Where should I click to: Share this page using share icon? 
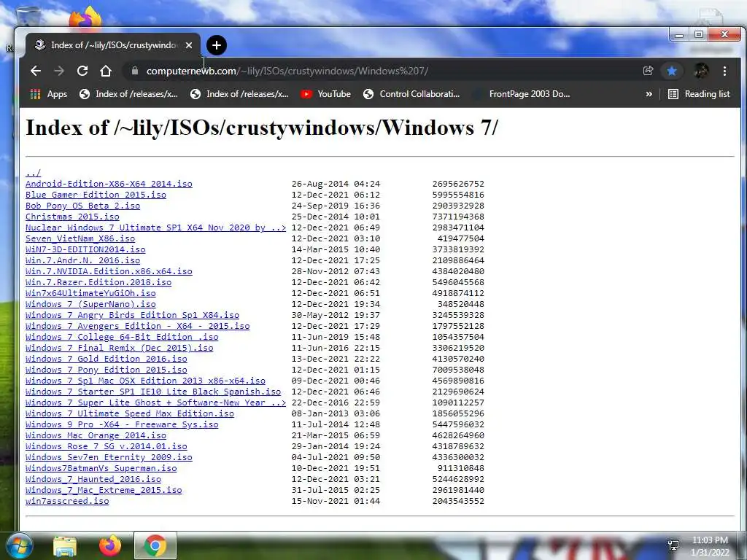point(648,71)
